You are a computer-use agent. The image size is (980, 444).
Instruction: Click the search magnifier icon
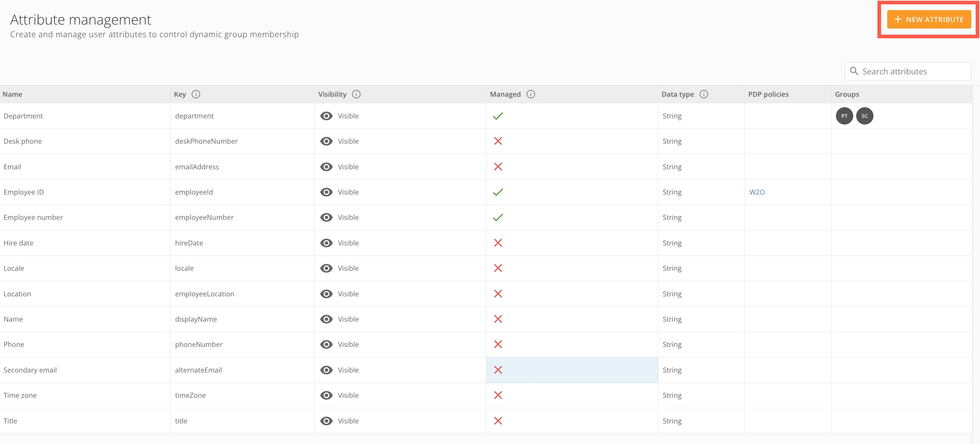click(x=854, y=71)
